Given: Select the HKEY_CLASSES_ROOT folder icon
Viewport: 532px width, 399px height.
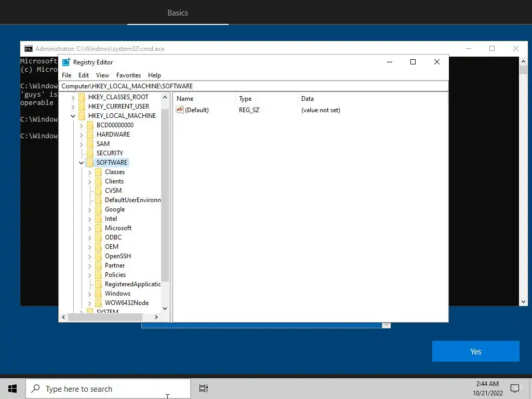Looking at the screenshot, I should point(82,97).
